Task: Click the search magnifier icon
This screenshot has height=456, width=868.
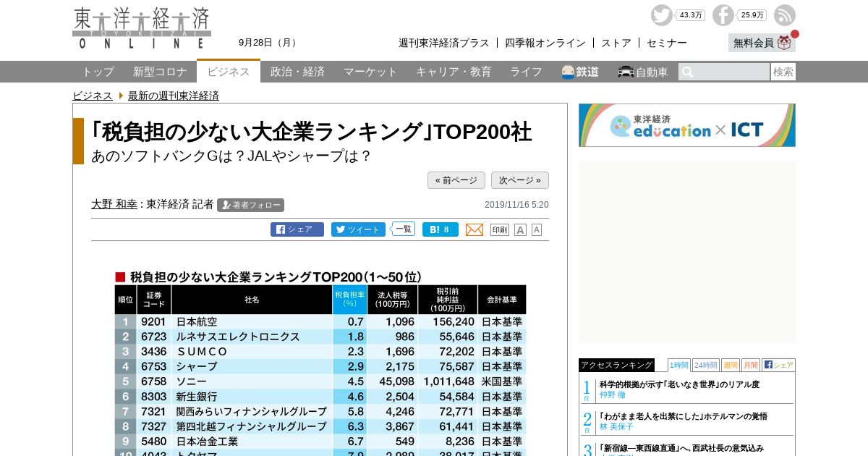Action: tap(687, 72)
